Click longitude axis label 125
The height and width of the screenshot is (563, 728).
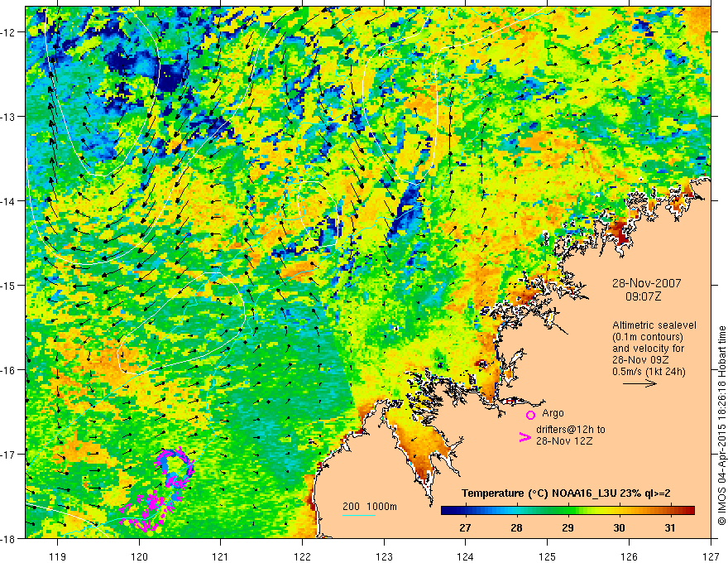548,556
